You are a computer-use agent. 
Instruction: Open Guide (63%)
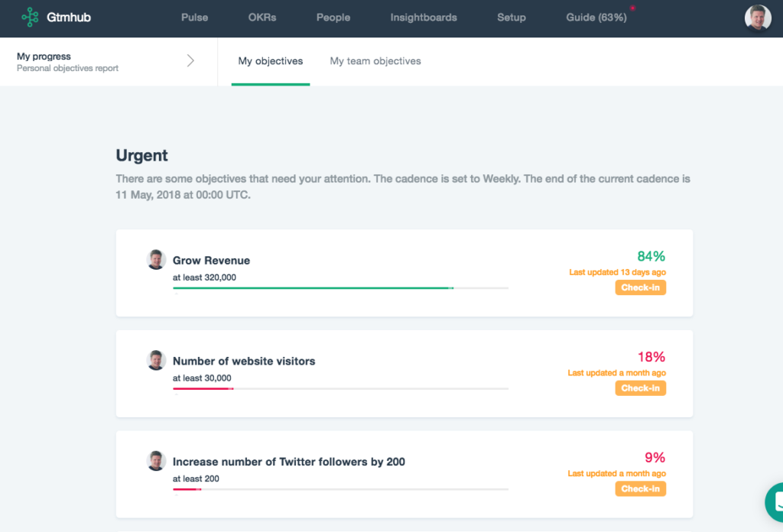596,18
